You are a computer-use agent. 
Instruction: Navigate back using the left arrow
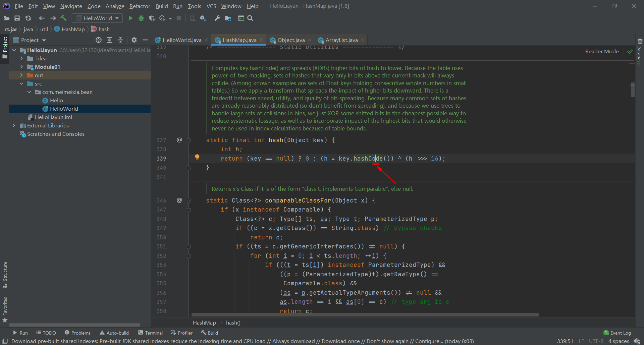[x=42, y=18]
